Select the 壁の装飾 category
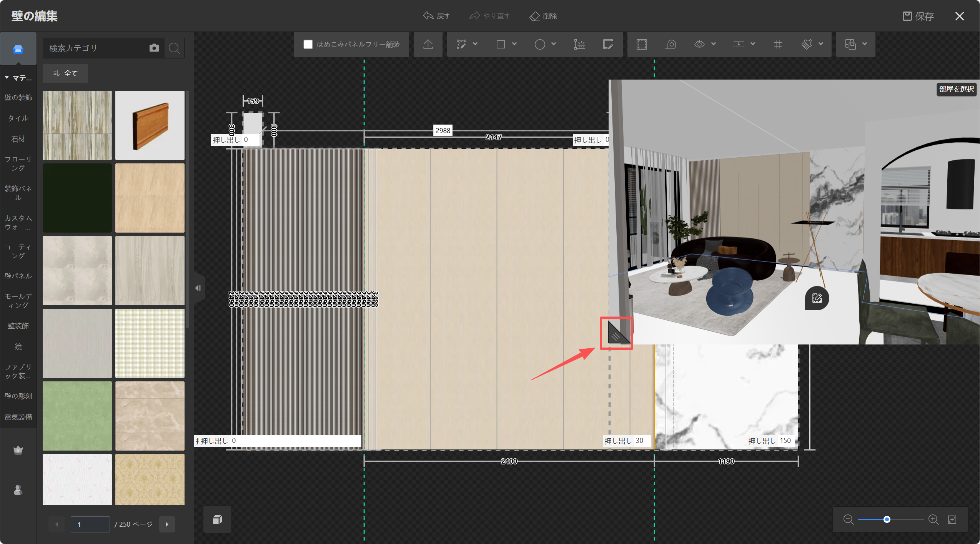Screen dimensions: 980x544 tap(18, 97)
